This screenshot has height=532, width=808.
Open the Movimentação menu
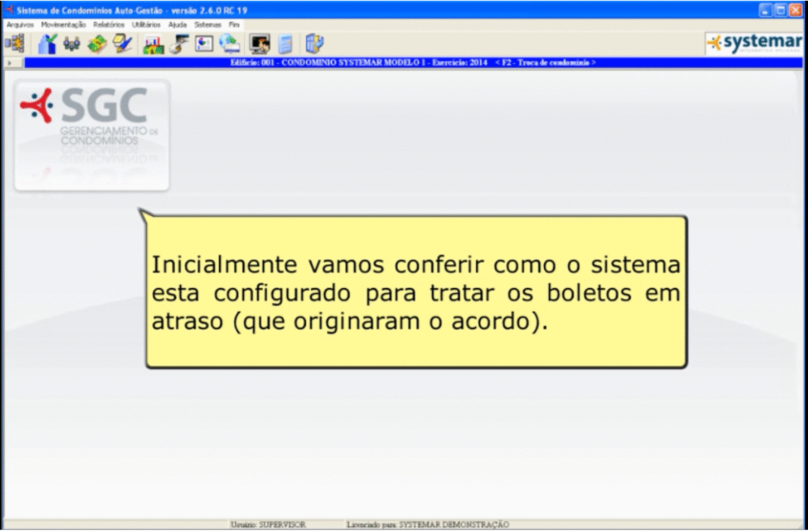pos(64,24)
